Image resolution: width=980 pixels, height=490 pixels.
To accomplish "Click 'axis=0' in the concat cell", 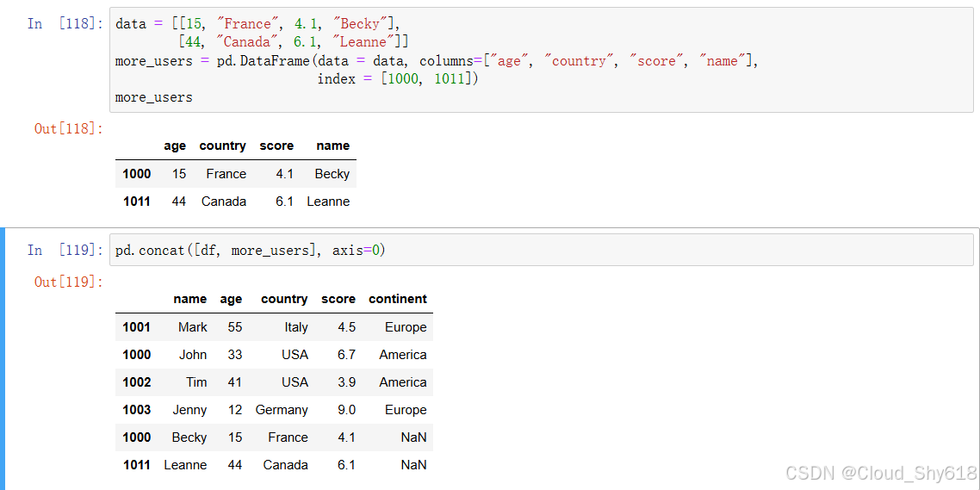I will pos(357,251).
